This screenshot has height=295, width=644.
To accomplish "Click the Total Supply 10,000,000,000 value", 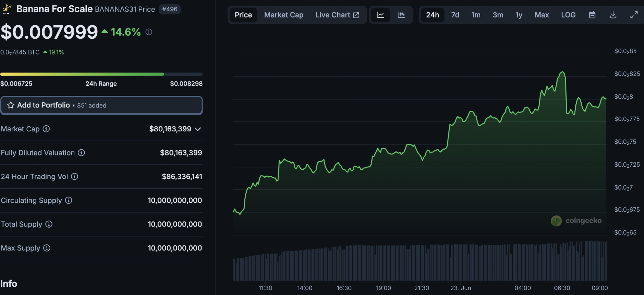I will coord(175,224).
